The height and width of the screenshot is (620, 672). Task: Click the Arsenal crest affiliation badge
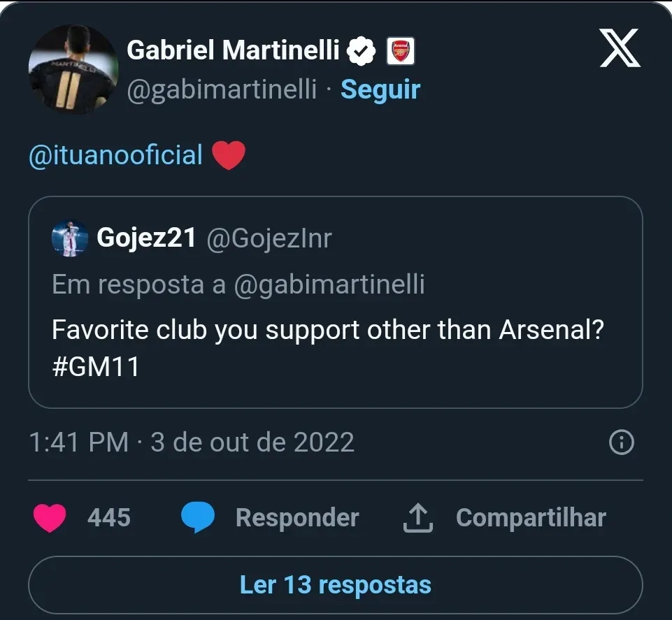[x=401, y=50]
